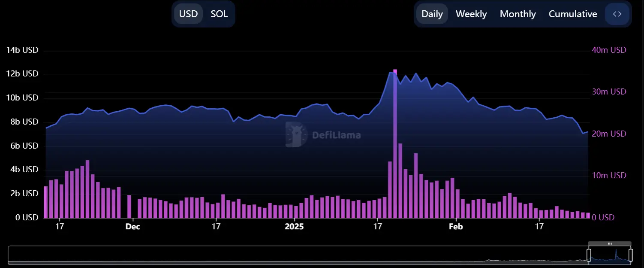Screen dimensions: 644x268
Task: Click the 'Feb' x-axis label
Action: pos(455,226)
